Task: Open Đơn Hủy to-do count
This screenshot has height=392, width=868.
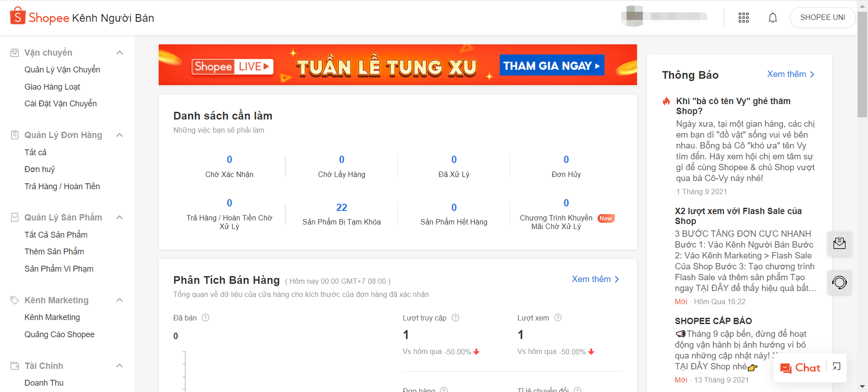Action: 566,166
